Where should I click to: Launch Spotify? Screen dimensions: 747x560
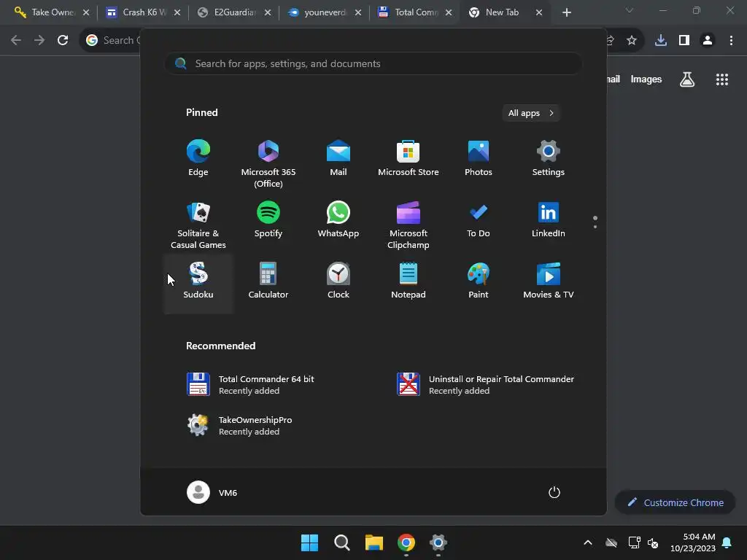(x=268, y=219)
